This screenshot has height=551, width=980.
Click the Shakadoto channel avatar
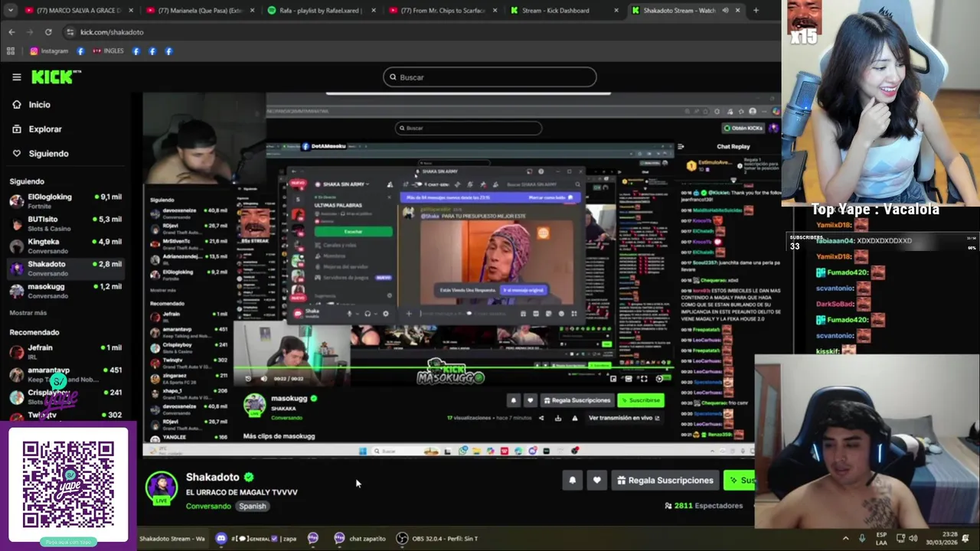click(162, 487)
